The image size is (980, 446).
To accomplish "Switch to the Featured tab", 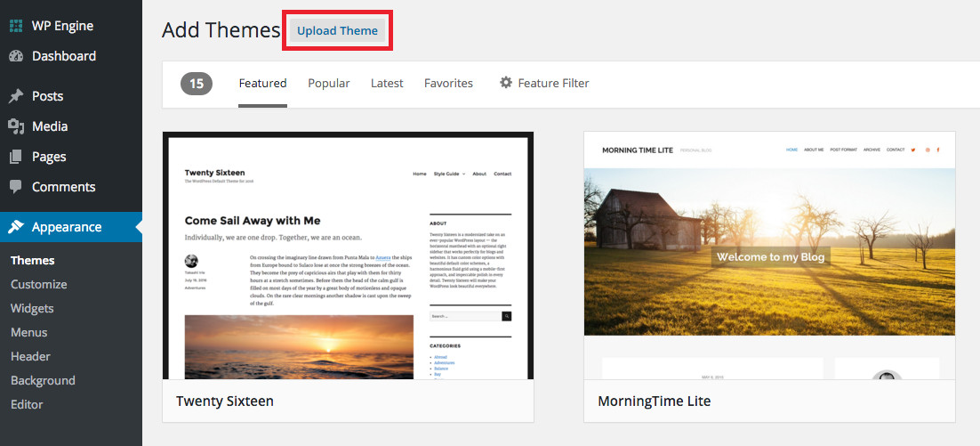I will coord(262,83).
